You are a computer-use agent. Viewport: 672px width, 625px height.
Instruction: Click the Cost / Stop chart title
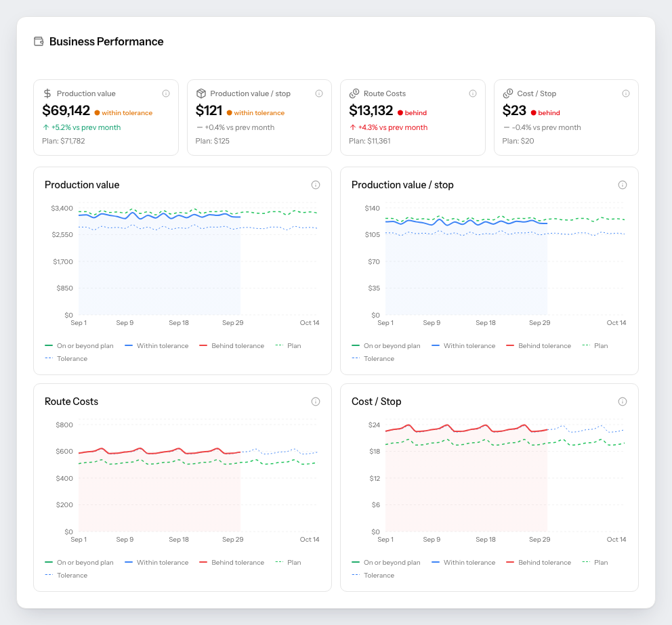tap(376, 402)
